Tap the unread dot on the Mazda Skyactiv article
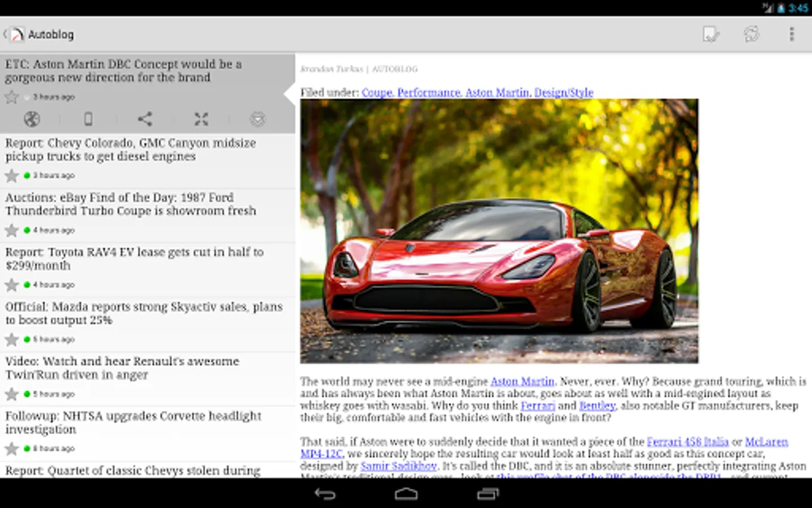Viewport: 812px width, 508px height. (27, 339)
